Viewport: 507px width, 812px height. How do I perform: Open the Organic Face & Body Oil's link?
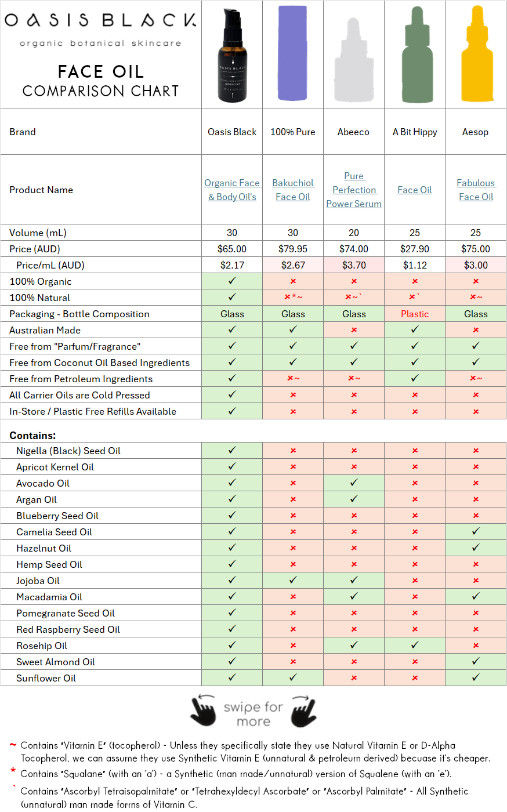click(x=232, y=190)
